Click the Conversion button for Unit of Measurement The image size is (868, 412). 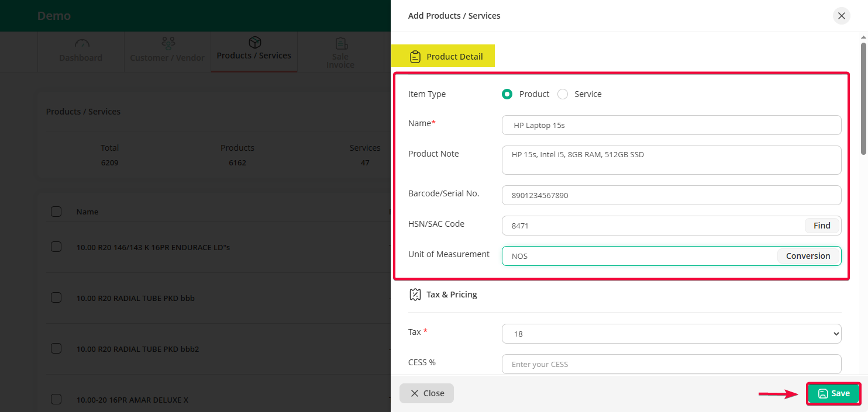[808, 256]
